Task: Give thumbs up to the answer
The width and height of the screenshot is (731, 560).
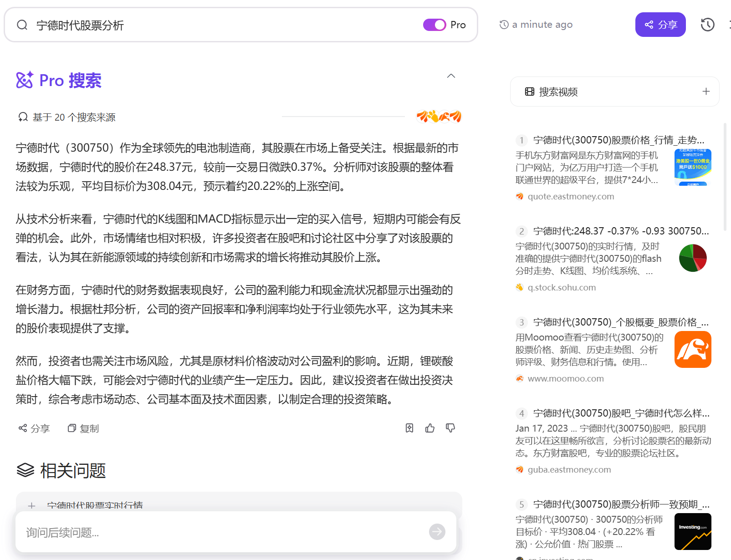Action: pos(430,428)
